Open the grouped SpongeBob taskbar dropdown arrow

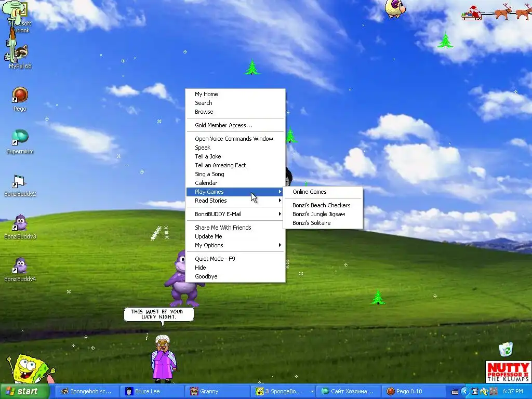[312, 392]
